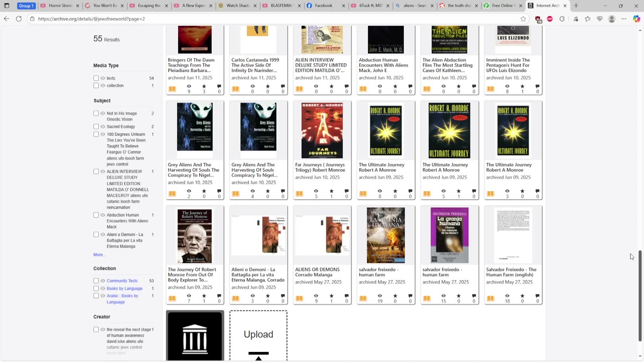Toggle the eye icon beside texts filter

pos(103,78)
